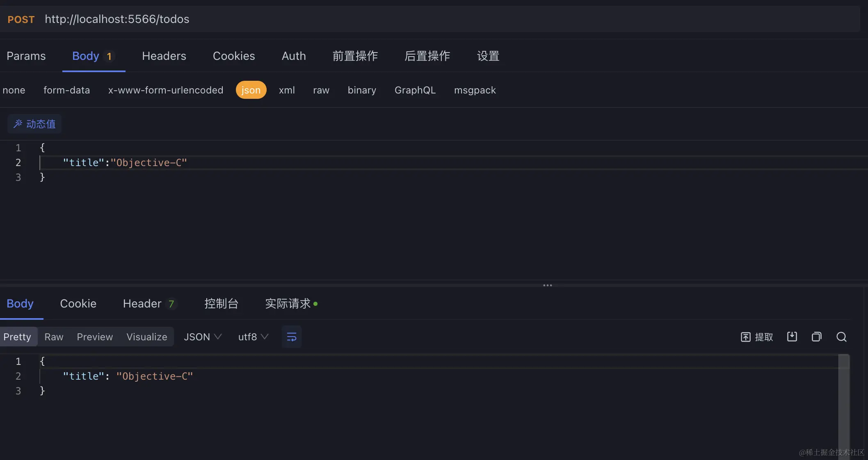Viewport: 868px width, 460px height.
Task: Click the panel divider three-dot handle
Action: (x=547, y=285)
